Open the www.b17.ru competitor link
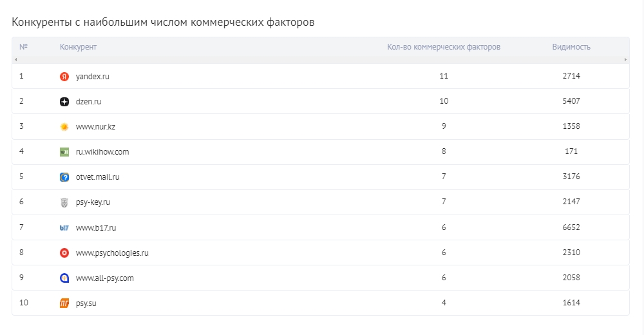The height and width of the screenshot is (335, 644). 96,227
